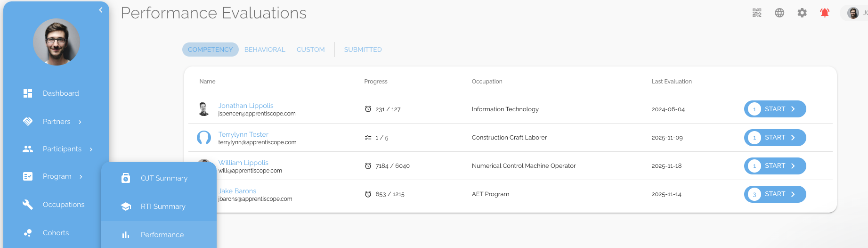The image size is (868, 248).
Task: Select the Custom tab
Action: point(310,50)
